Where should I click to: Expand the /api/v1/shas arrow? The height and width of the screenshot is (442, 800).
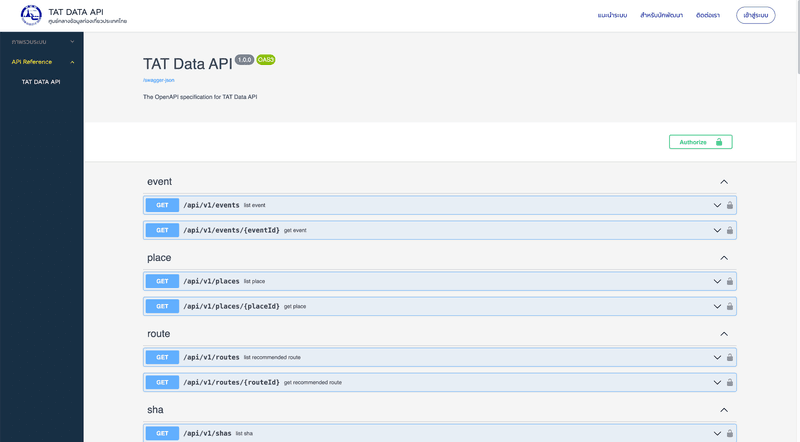pyautogui.click(x=717, y=433)
